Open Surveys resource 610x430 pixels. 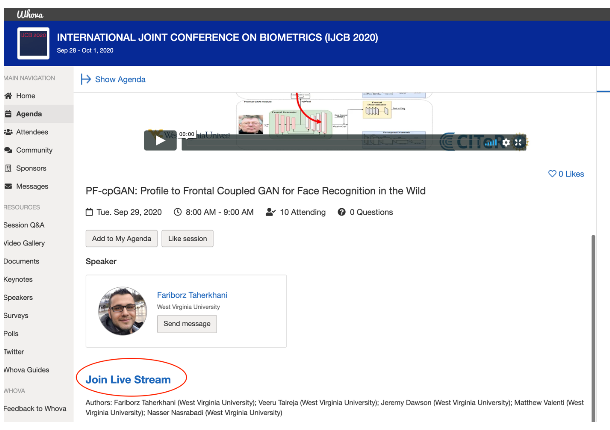(x=16, y=316)
